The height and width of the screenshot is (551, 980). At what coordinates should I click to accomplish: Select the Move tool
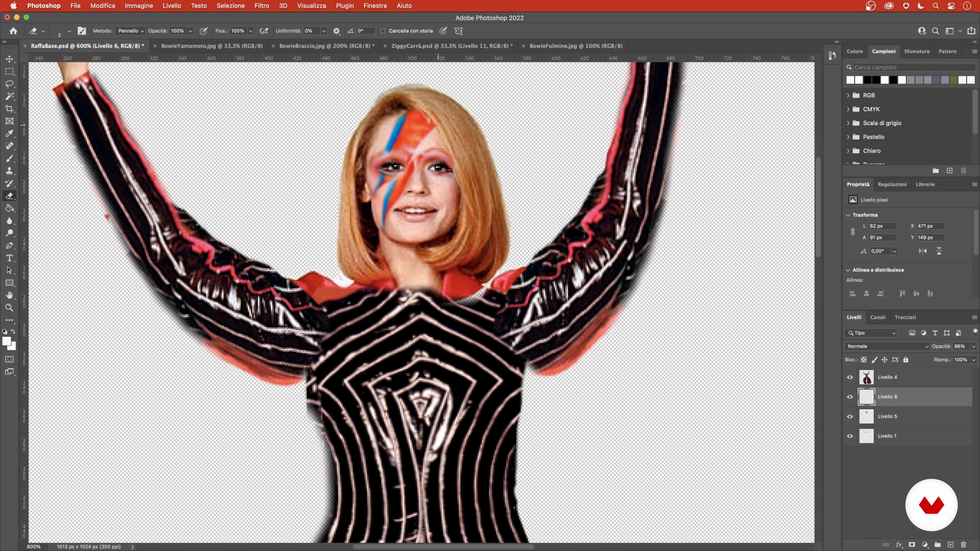pyautogui.click(x=9, y=59)
